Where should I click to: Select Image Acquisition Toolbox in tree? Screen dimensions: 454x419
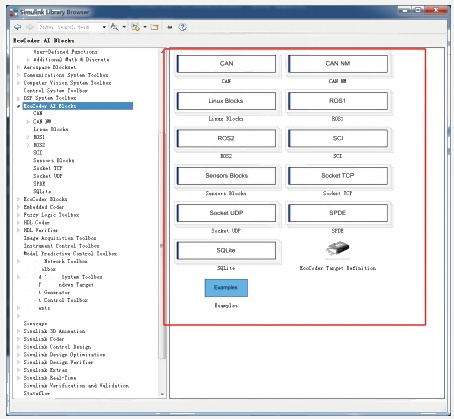click(x=60, y=238)
